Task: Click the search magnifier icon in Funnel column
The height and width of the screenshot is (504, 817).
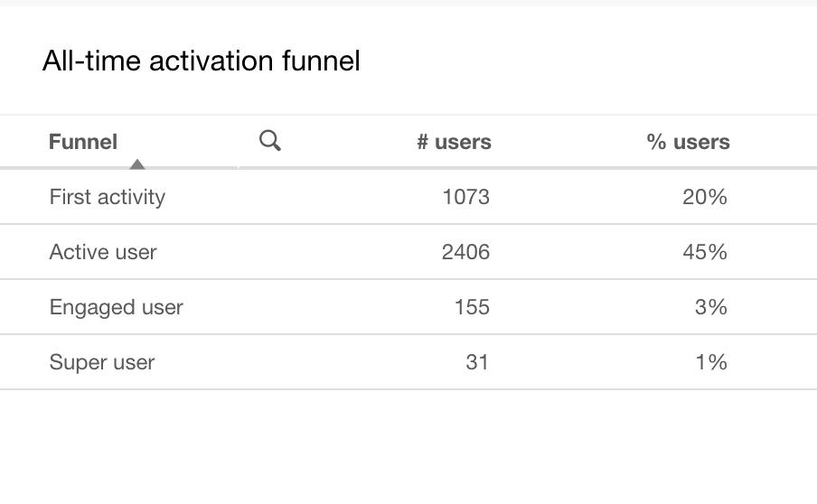Action: [270, 141]
